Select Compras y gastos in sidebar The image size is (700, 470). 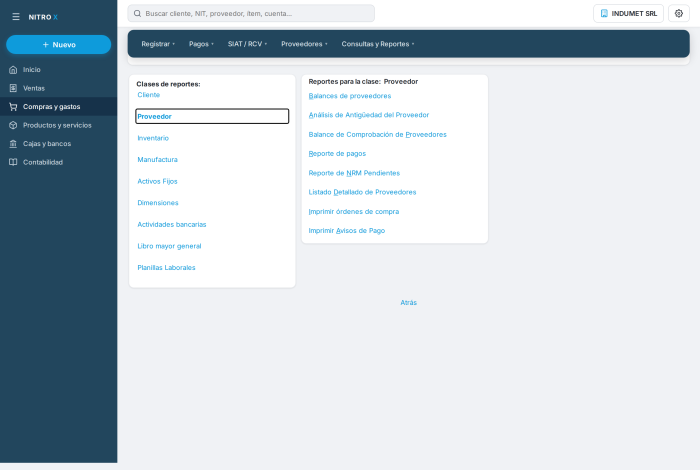pyautogui.click(x=58, y=107)
